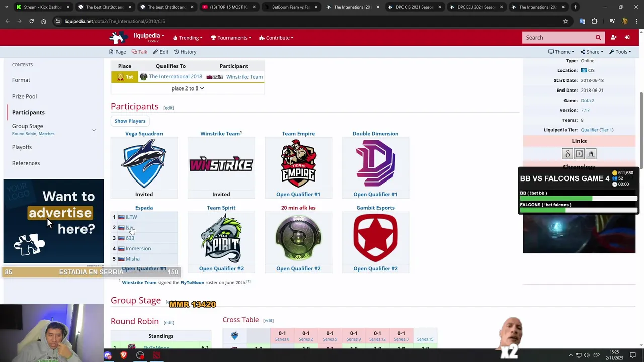The image size is (644, 362).
Task: Click the Team Spirit logo
Action: coord(221,238)
